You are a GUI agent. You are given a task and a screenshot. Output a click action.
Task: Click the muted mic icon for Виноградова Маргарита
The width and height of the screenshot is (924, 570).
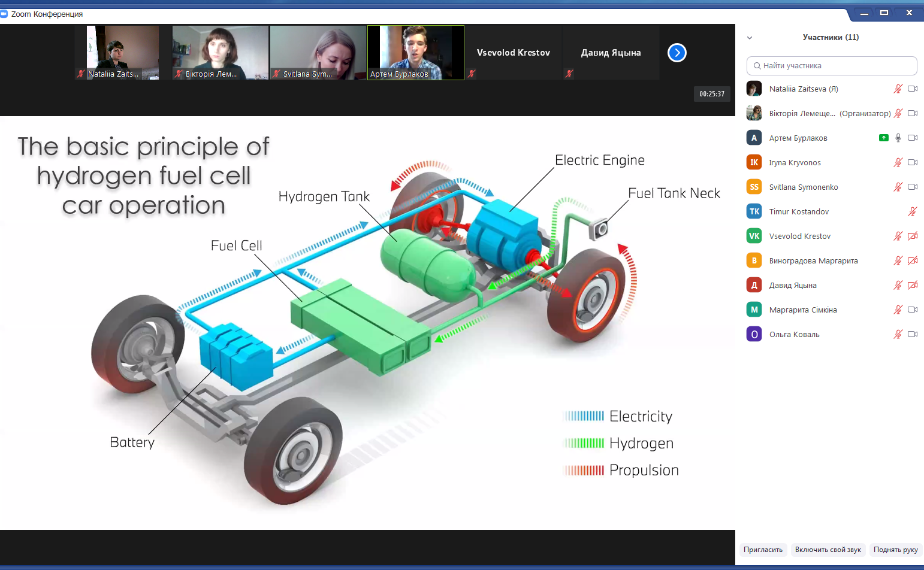coord(898,260)
